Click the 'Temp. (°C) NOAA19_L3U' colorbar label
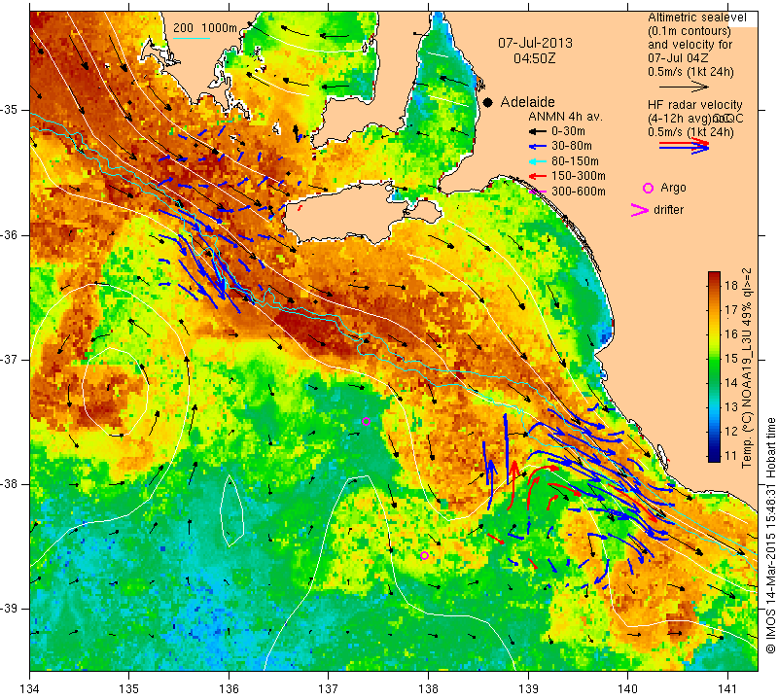The height and width of the screenshot is (700, 778). click(x=747, y=368)
